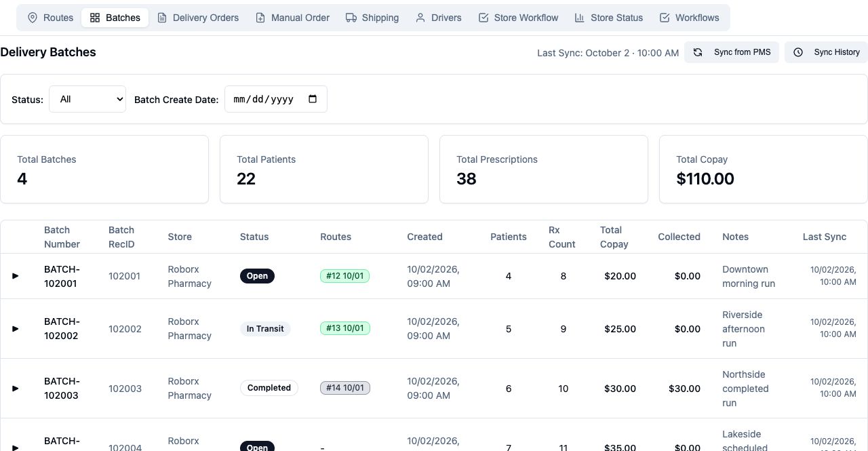Click Total Prescriptions card
This screenshot has height=451, width=868.
point(544,169)
